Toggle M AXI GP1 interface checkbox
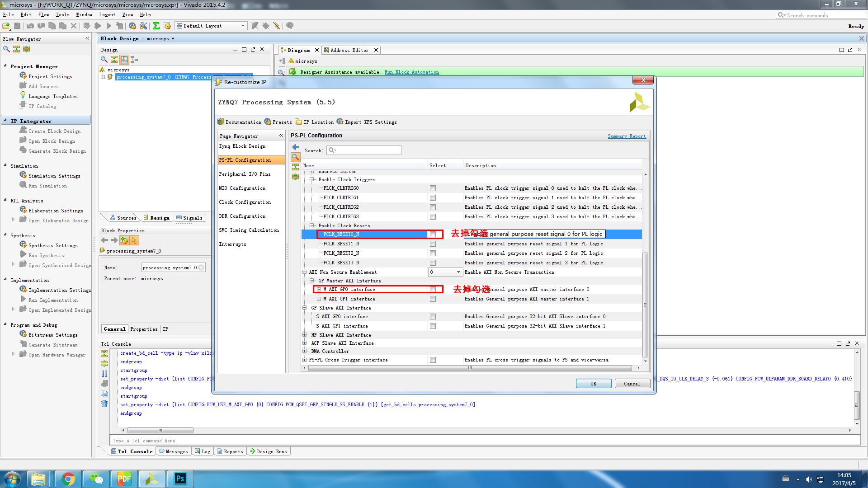Image resolution: width=868 pixels, height=488 pixels. pos(433,299)
